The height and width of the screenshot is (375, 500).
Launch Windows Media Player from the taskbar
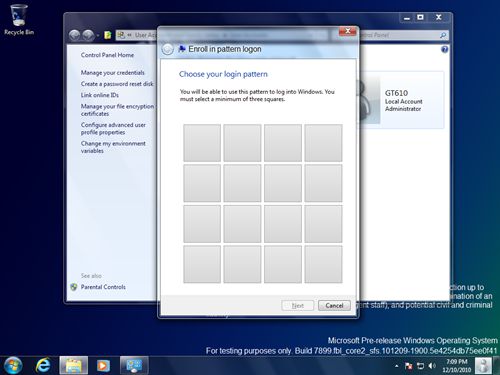pos(103,365)
